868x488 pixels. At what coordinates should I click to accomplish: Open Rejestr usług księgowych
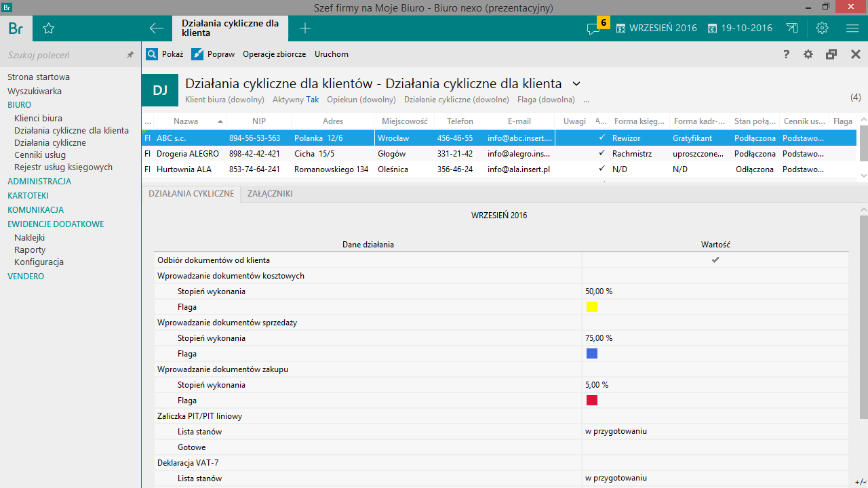click(63, 167)
